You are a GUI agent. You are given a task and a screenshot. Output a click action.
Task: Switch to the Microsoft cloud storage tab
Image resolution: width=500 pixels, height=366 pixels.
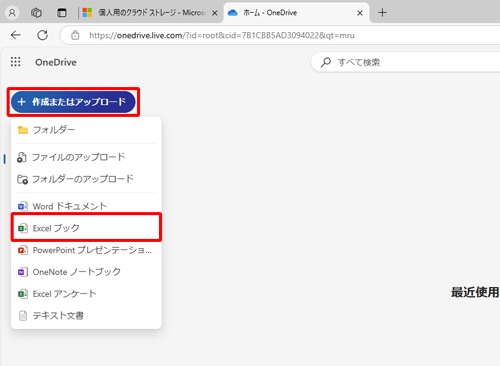pyautogui.click(x=150, y=13)
